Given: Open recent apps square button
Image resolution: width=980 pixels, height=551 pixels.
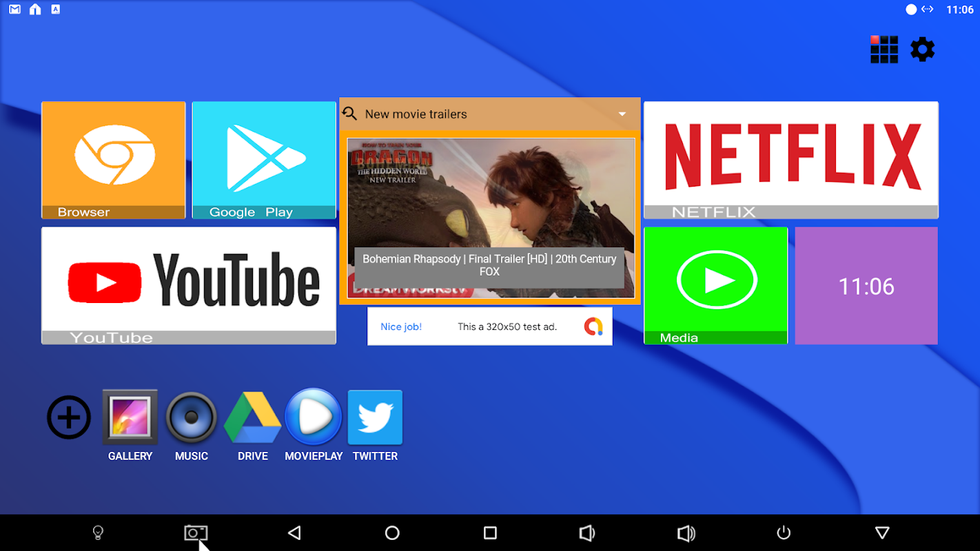Looking at the screenshot, I should [490, 532].
